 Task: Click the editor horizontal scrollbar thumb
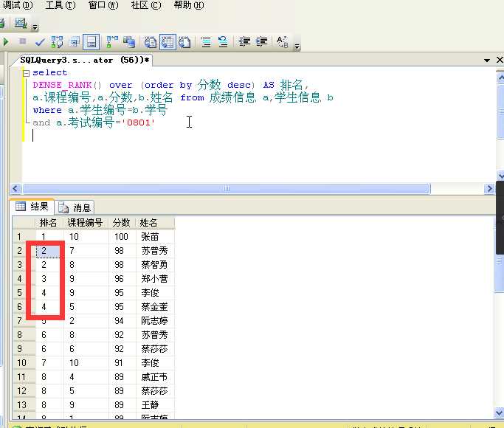point(227,188)
